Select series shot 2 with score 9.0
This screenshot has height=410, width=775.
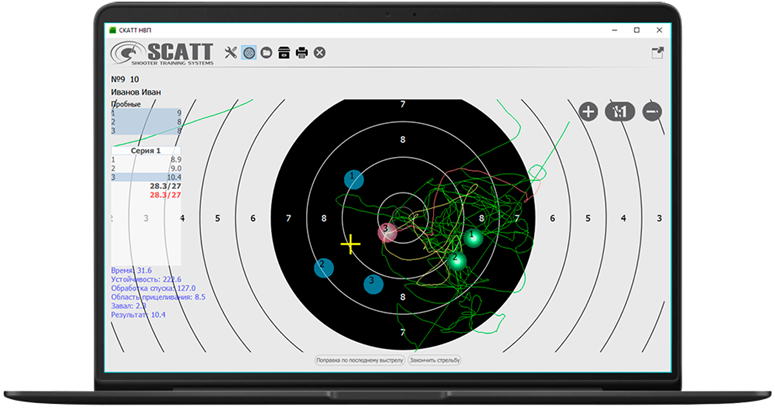[x=145, y=168]
